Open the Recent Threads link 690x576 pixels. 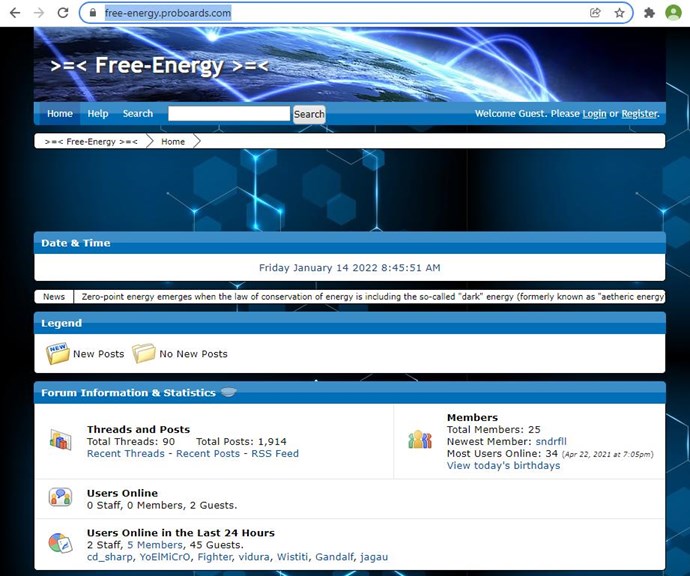(125, 453)
